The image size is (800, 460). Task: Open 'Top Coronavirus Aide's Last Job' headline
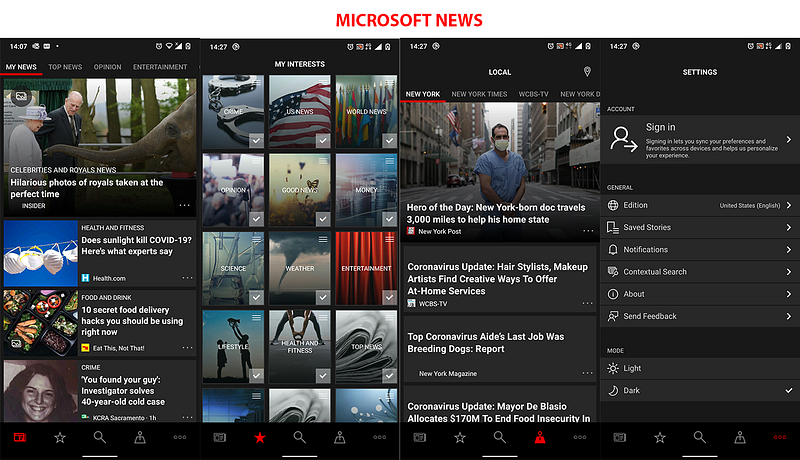pyautogui.click(x=486, y=343)
